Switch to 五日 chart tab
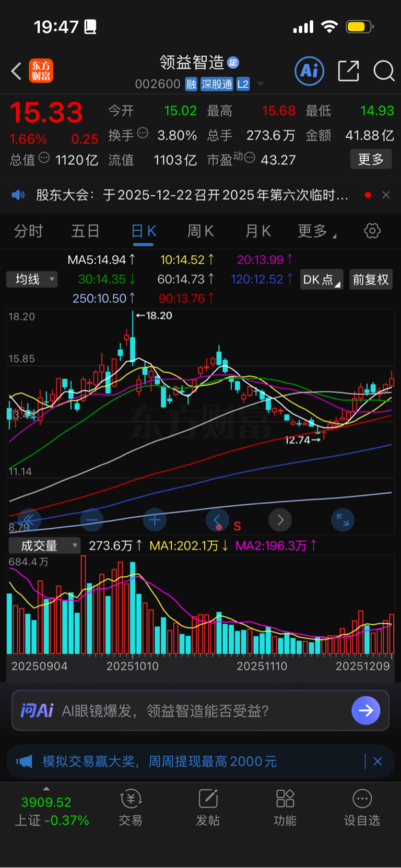Viewport: 401px width, 868px height. tap(85, 231)
